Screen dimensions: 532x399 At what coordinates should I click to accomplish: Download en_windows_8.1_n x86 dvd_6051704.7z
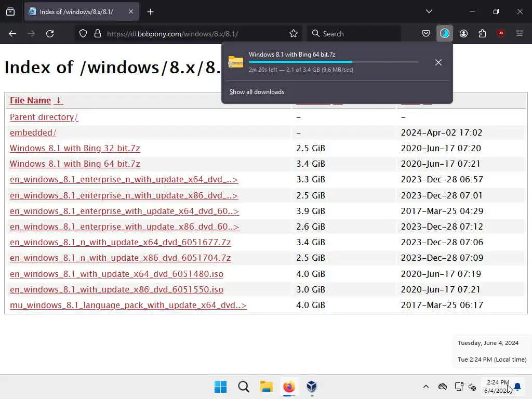tap(121, 258)
